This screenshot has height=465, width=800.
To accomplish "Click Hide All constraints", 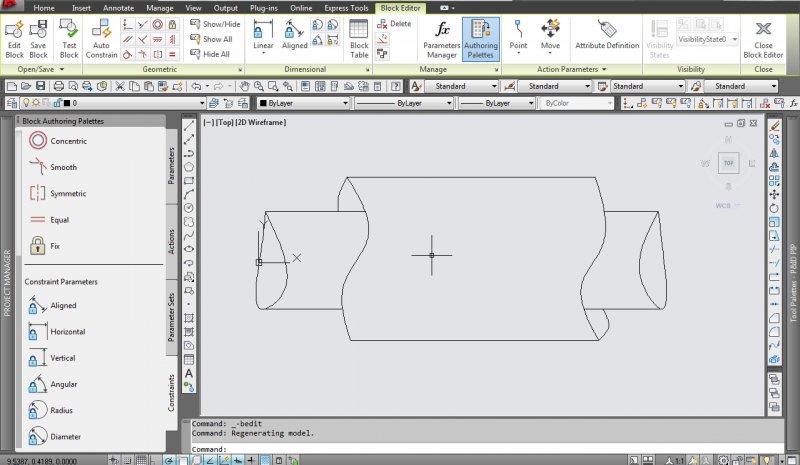I will [x=210, y=54].
